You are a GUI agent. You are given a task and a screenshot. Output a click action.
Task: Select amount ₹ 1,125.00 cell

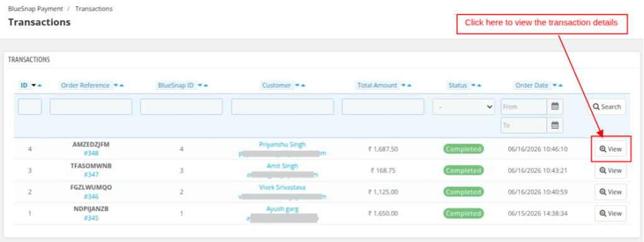pos(383,192)
